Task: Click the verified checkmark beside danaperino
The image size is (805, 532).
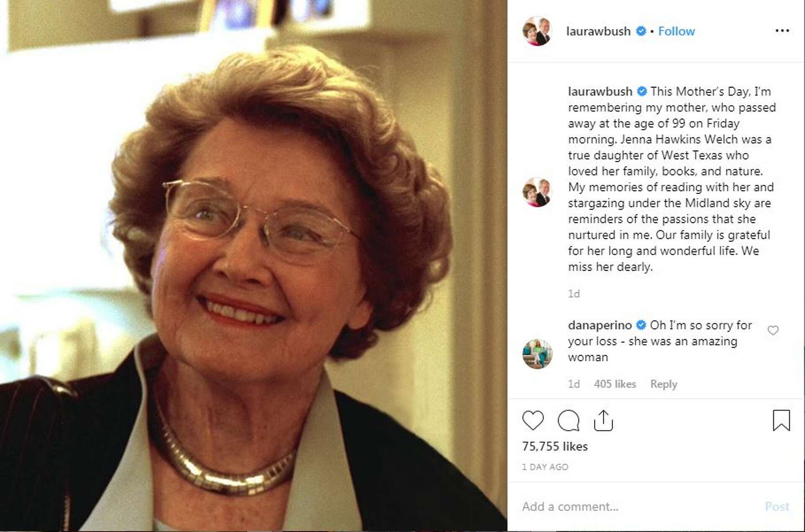Action: 641,325
